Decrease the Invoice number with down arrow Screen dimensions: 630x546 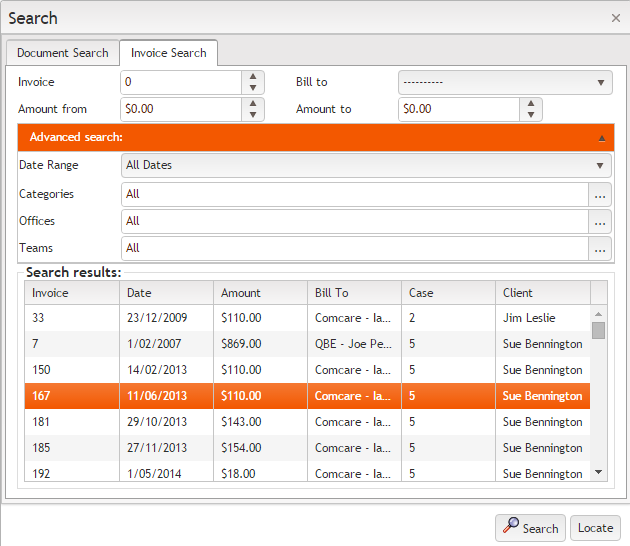click(253, 88)
